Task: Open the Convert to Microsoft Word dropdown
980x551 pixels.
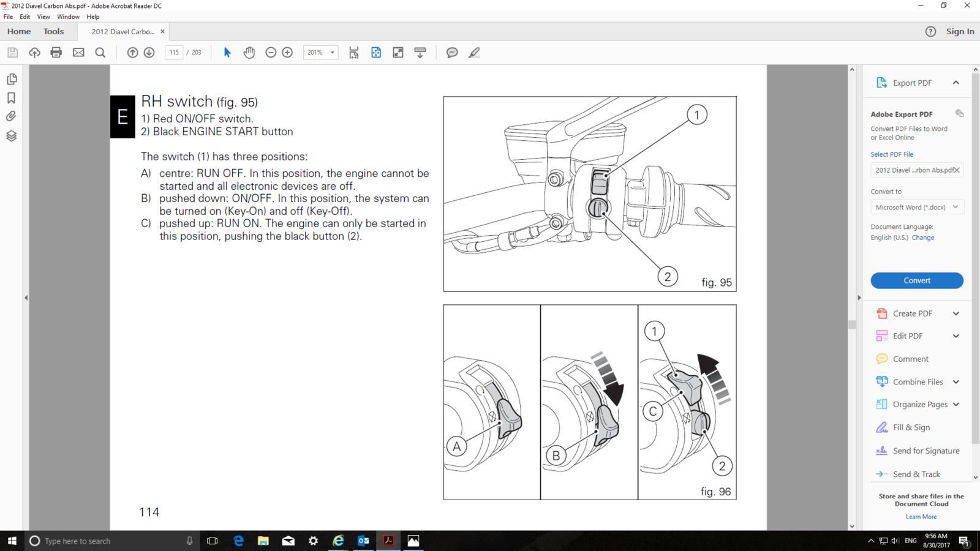Action: (x=916, y=208)
